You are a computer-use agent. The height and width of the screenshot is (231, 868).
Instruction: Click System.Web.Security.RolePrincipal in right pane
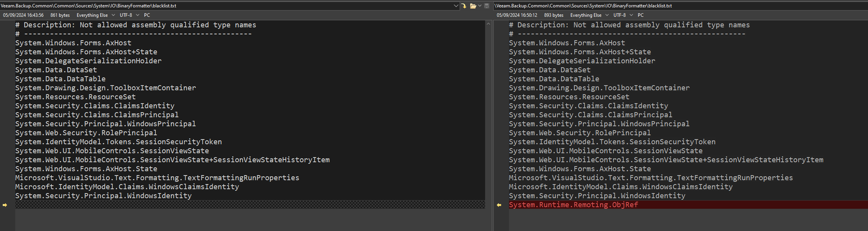[580, 133]
